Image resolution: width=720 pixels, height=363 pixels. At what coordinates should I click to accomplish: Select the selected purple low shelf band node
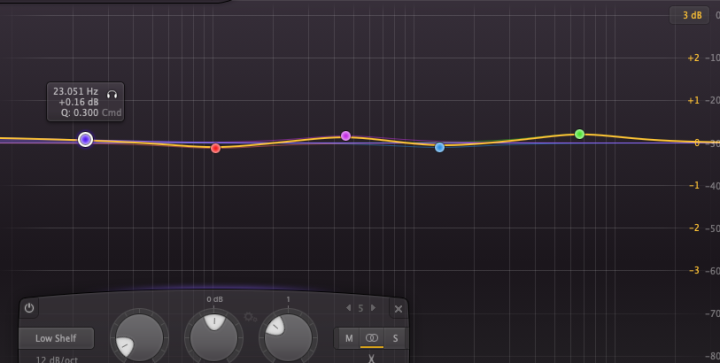[85, 140]
